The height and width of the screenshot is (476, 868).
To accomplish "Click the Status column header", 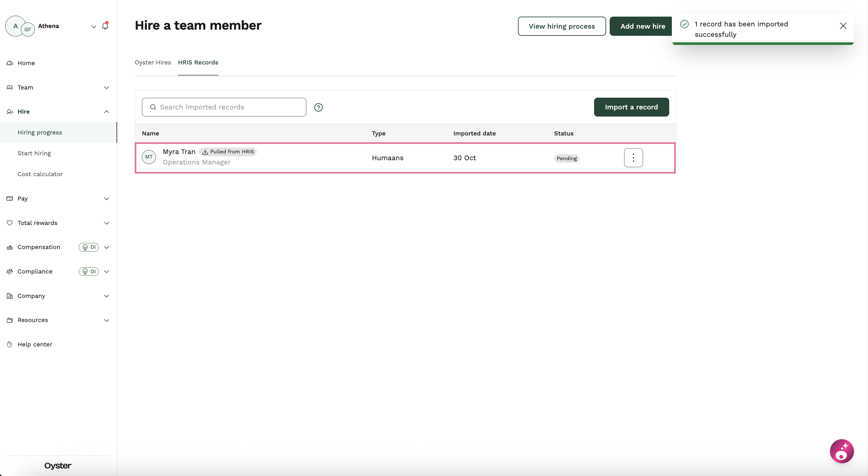I will (x=563, y=133).
